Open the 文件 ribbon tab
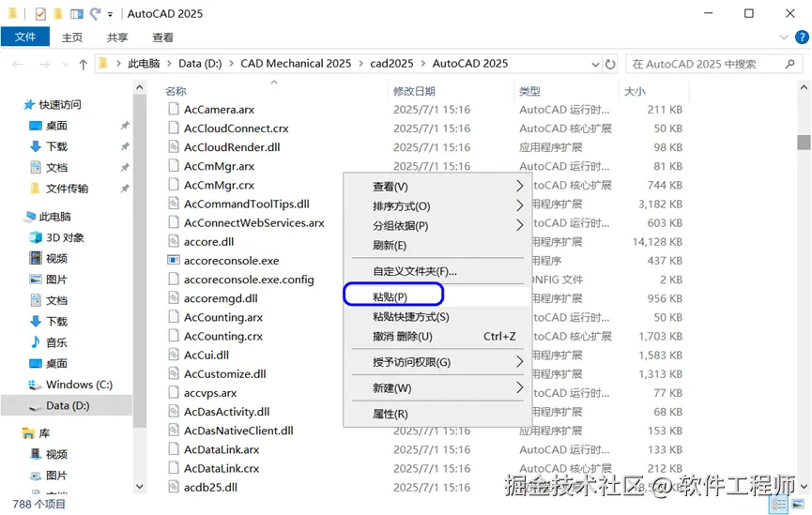Viewport: 812px width, 515px height. click(x=24, y=37)
